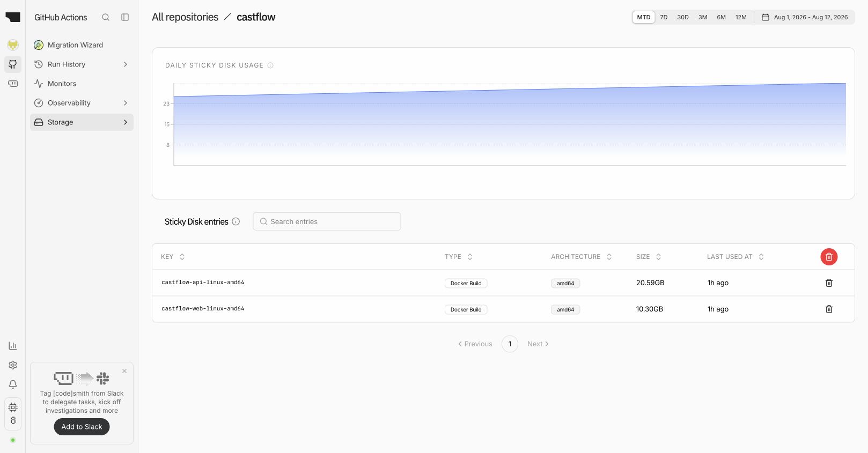Sort by TYPE column
This screenshot has height=453, width=868.
click(459, 257)
